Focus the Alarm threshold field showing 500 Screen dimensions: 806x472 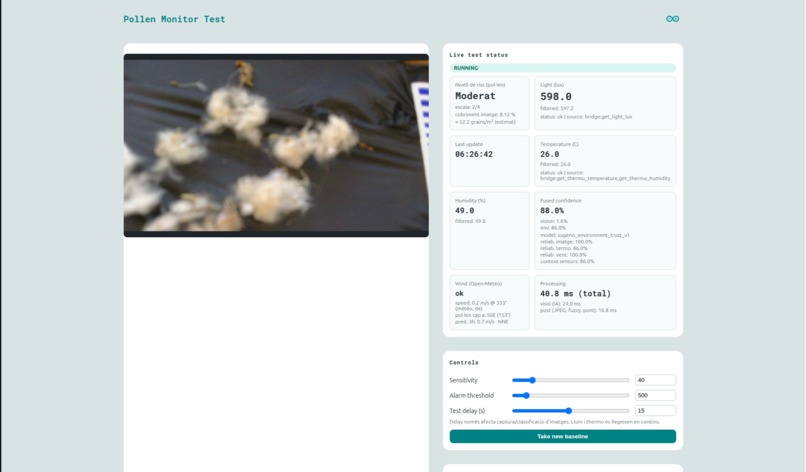pos(655,395)
